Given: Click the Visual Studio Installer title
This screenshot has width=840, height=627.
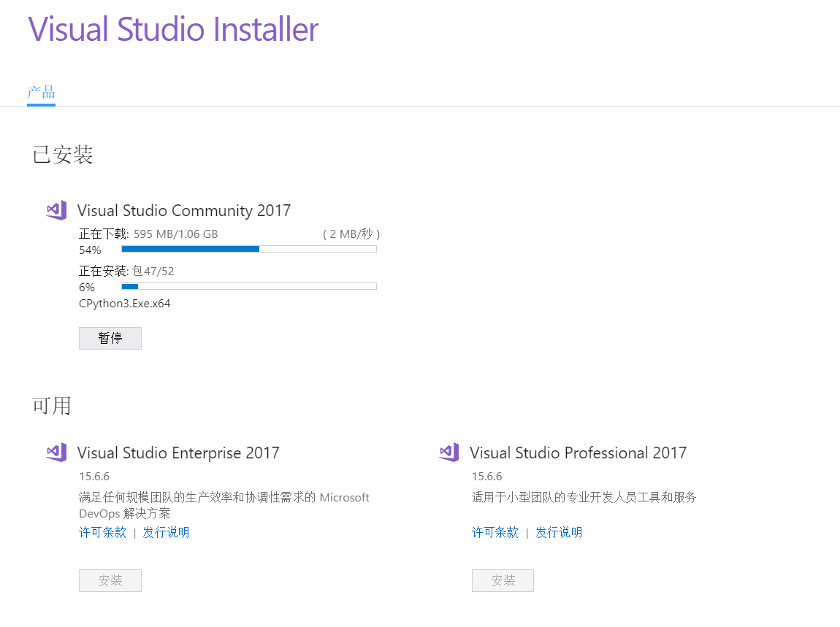Looking at the screenshot, I should click(x=173, y=29).
